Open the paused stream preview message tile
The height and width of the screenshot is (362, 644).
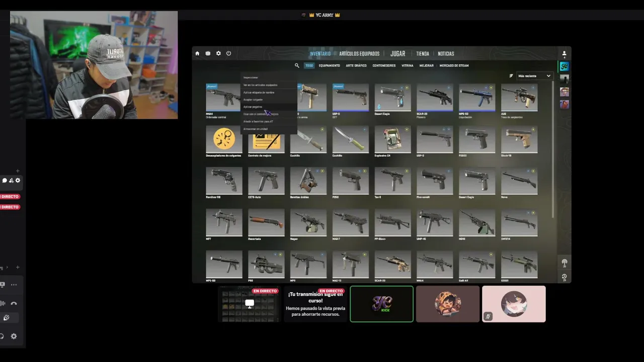click(x=315, y=304)
